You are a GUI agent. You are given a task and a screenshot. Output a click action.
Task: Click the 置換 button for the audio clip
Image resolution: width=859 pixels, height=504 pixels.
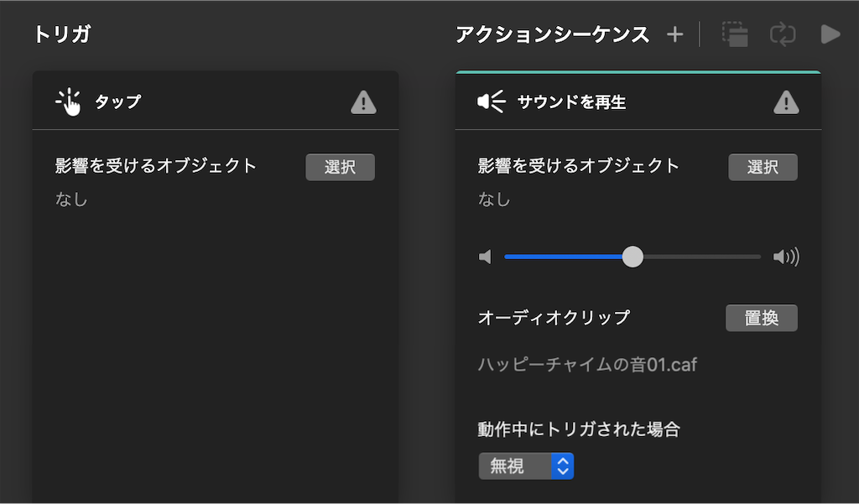(762, 318)
